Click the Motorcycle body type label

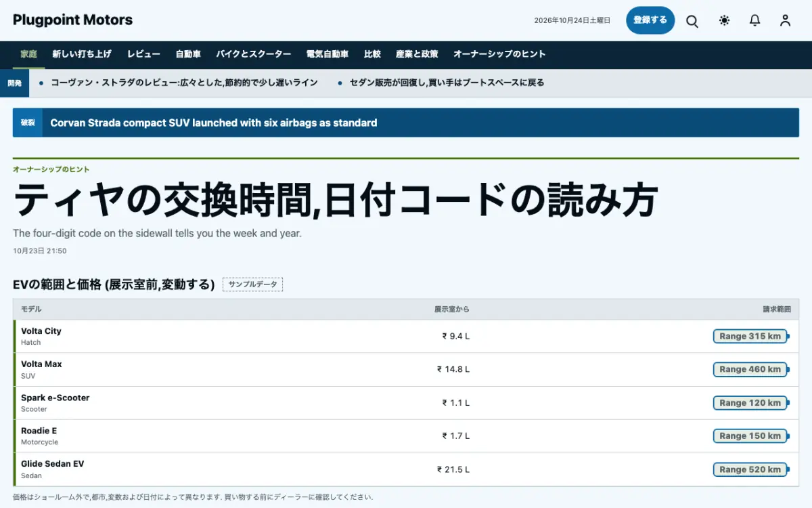pos(40,442)
